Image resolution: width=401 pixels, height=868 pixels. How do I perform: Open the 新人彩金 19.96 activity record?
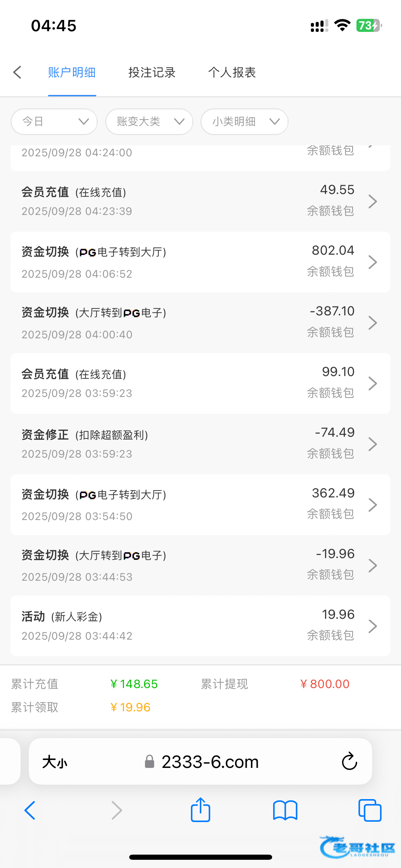(x=200, y=626)
